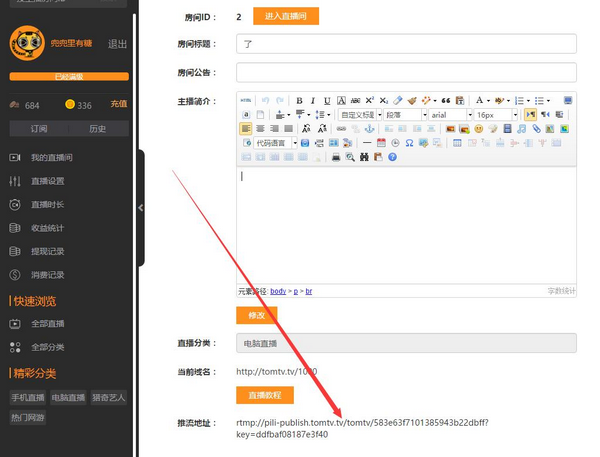Insert a special character omega symbol

tap(409, 143)
